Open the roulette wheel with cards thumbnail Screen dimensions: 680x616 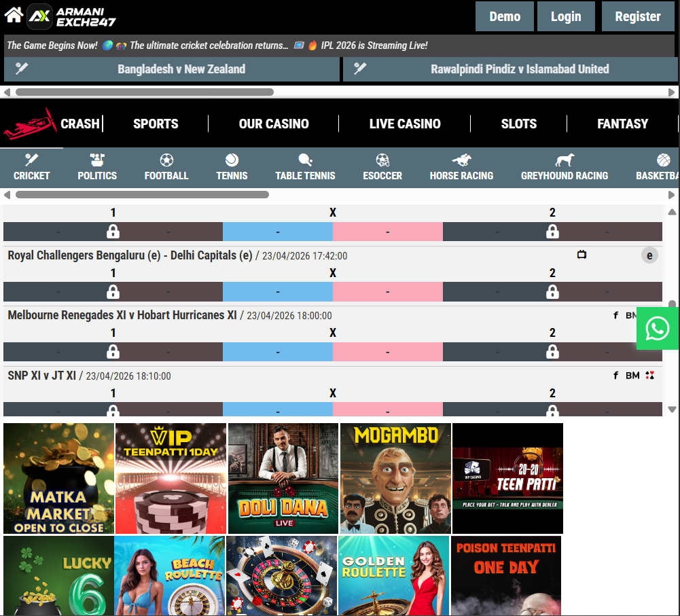[281, 575]
